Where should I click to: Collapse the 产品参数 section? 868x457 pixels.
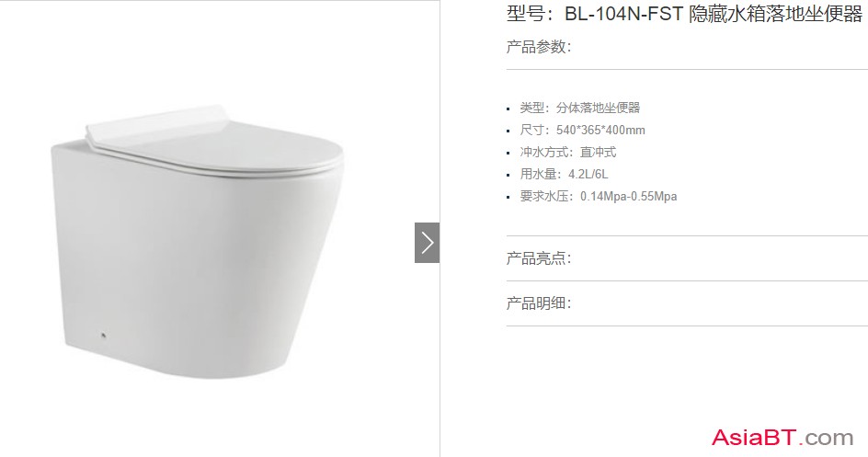(x=539, y=47)
